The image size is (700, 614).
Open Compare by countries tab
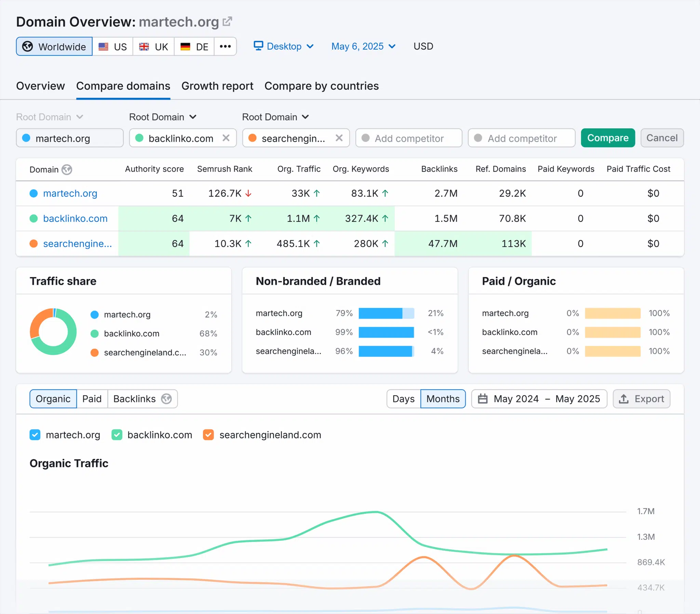point(322,86)
